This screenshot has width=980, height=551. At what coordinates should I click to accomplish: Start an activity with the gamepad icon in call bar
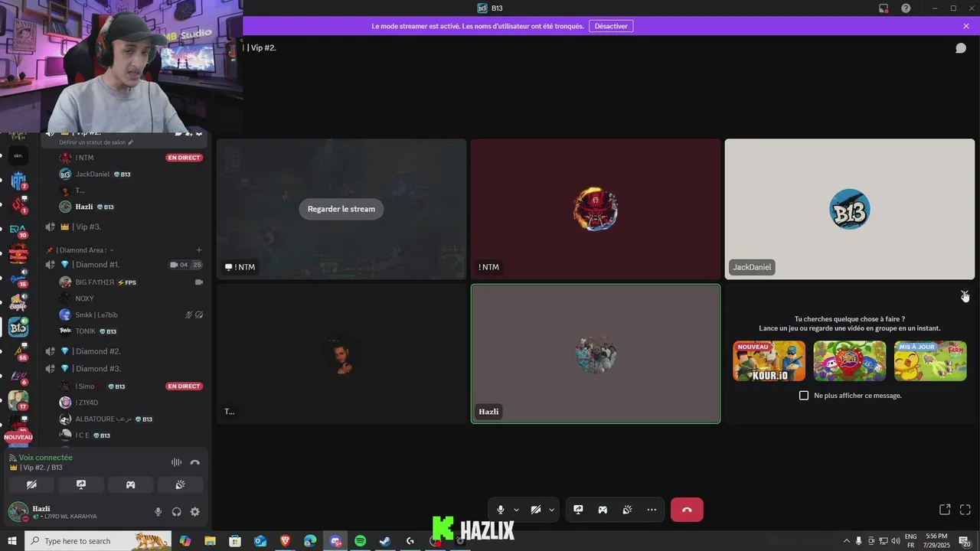click(603, 510)
